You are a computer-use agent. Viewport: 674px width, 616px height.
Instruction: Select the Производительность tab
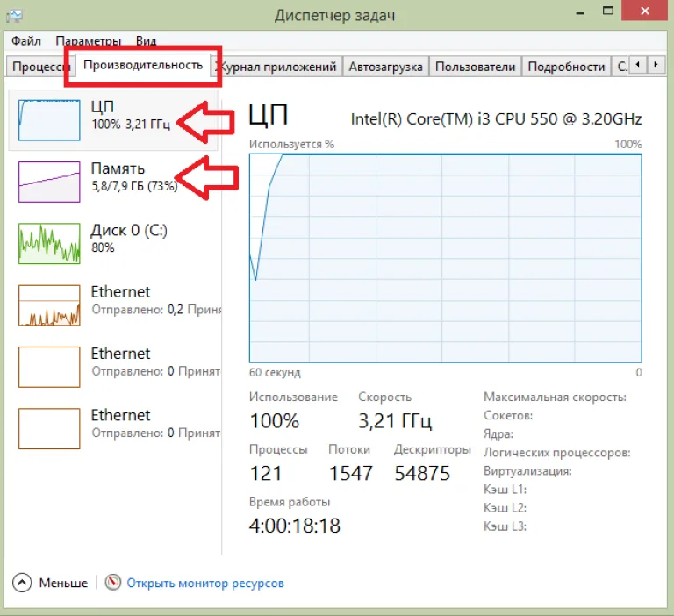point(143,65)
